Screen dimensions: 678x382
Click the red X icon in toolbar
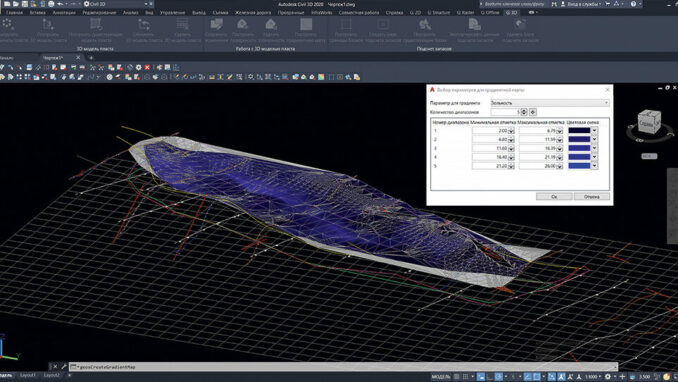(x=147, y=67)
